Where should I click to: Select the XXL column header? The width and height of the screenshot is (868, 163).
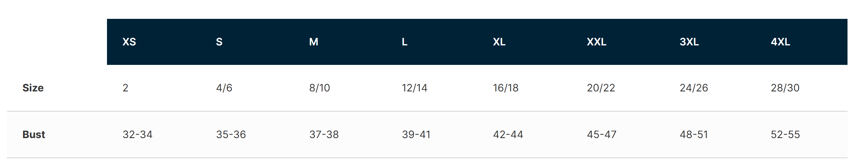pos(596,42)
